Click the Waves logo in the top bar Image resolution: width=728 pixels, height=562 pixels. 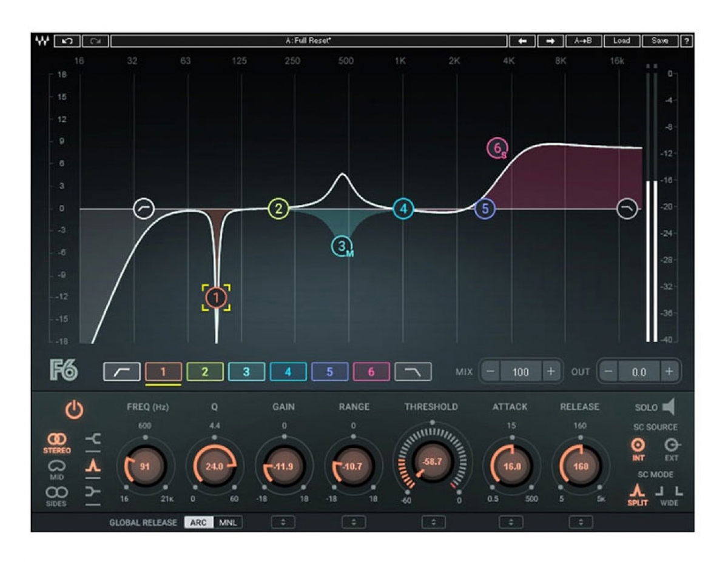point(42,41)
